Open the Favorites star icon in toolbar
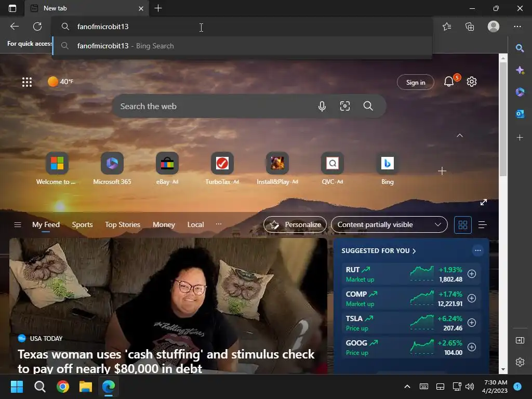The width and height of the screenshot is (532, 399). click(447, 26)
